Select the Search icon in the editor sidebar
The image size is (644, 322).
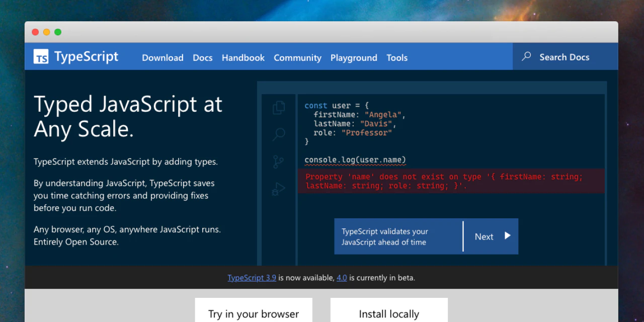(279, 134)
